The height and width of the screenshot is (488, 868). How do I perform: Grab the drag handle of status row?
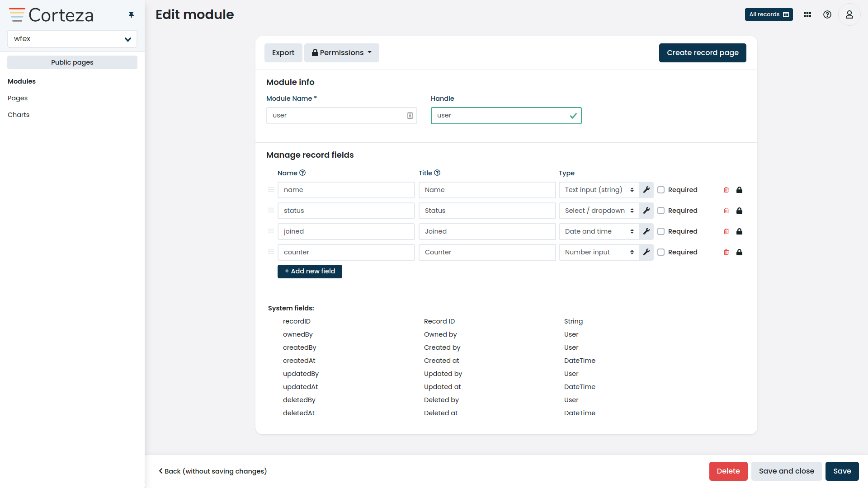pos(271,210)
